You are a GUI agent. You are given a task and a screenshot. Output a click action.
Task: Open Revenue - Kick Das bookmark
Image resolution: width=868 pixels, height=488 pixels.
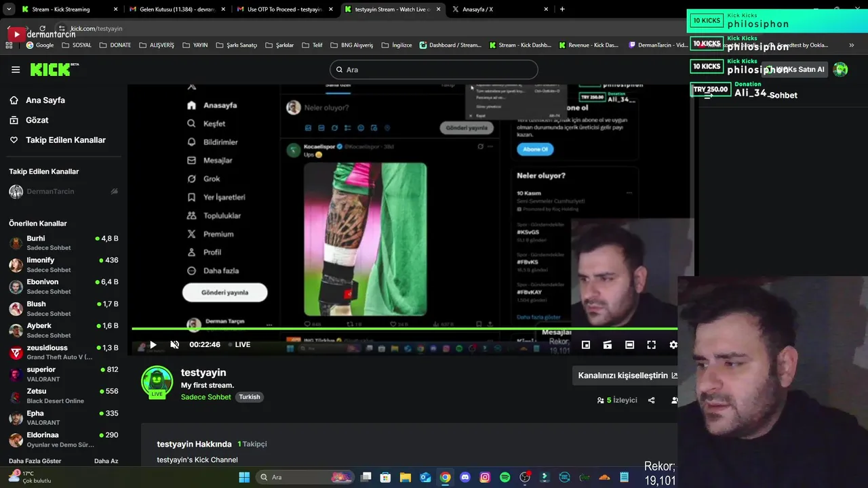point(589,45)
